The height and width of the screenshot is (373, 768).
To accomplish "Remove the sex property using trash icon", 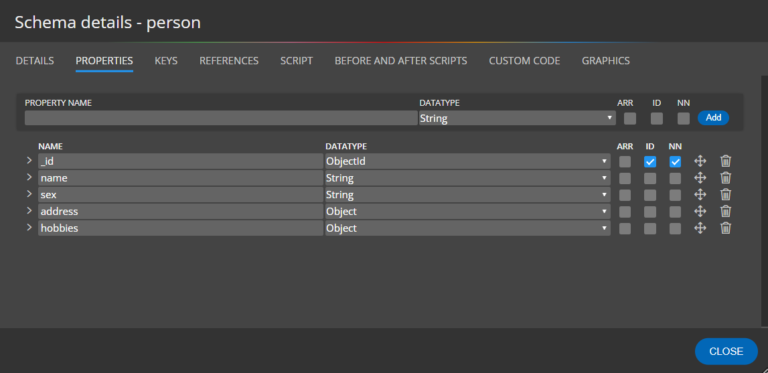I will [725, 194].
